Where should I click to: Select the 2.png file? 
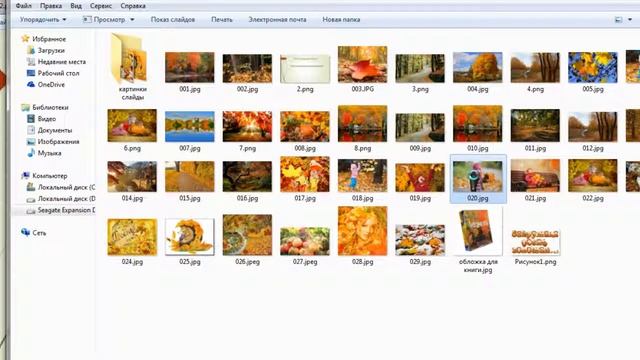[305, 69]
